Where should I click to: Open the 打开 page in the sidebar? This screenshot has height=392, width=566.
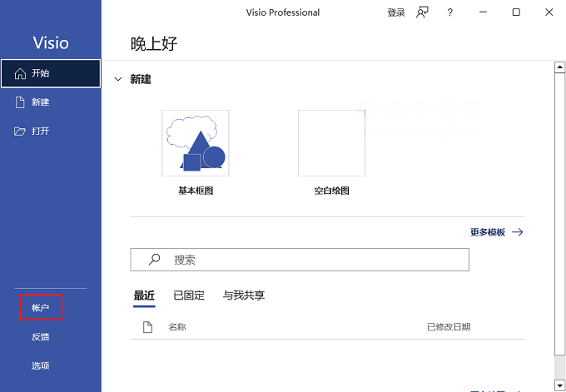click(51, 131)
